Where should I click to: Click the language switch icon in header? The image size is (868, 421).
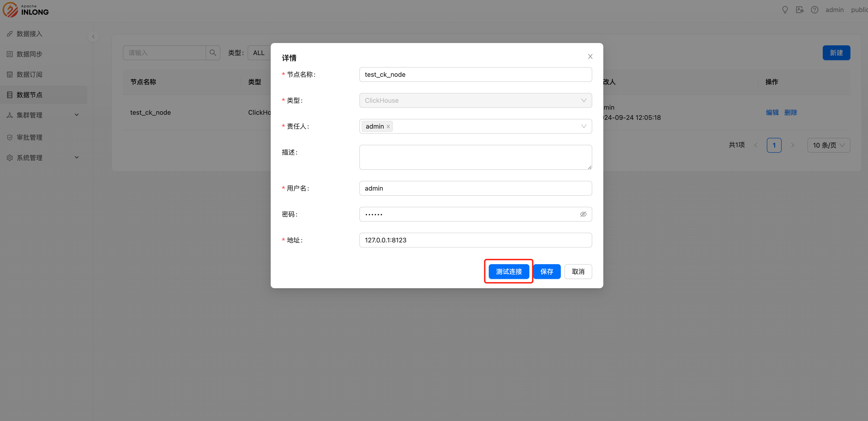point(800,9)
